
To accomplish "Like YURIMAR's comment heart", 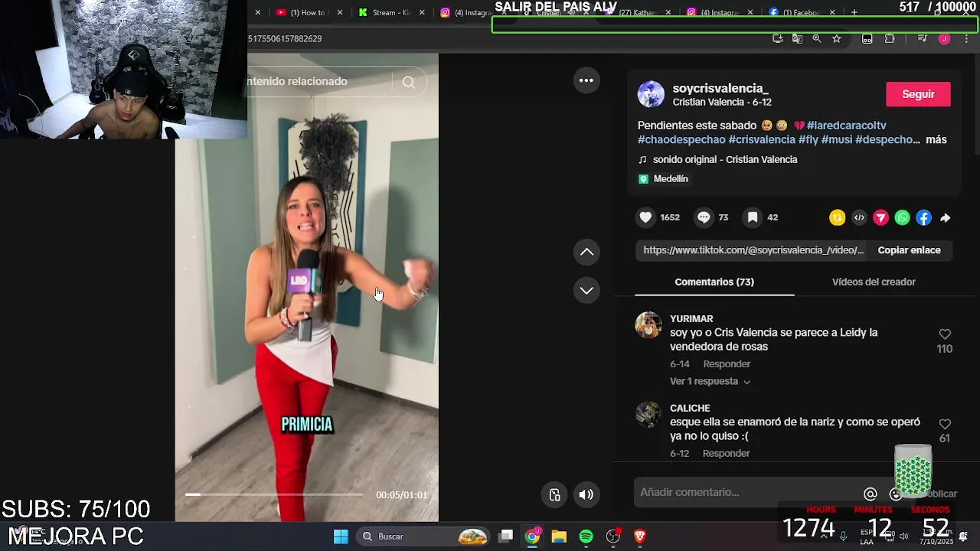I will click(x=945, y=334).
